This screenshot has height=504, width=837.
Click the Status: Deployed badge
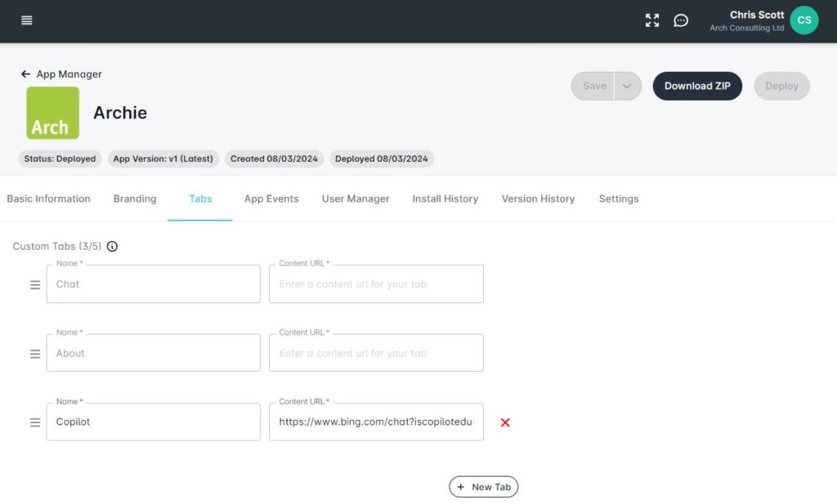[x=60, y=159]
